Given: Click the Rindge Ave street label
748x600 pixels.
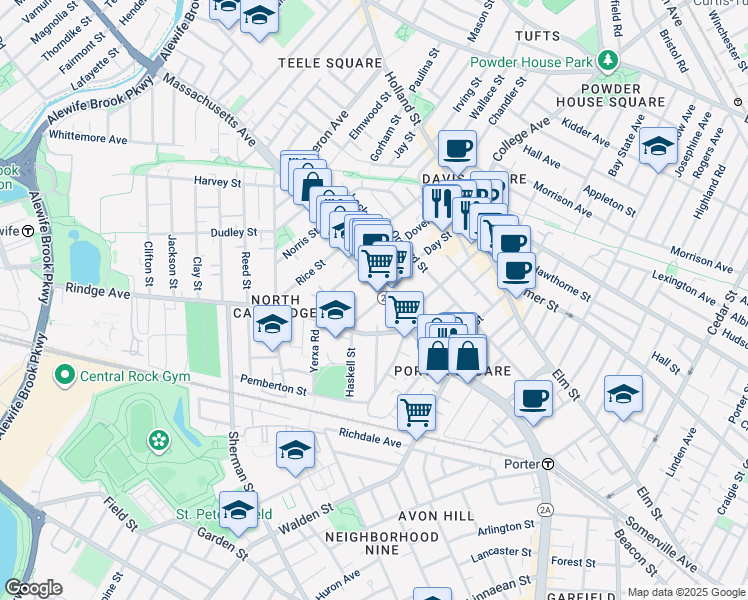Looking at the screenshot, I should pyautogui.click(x=97, y=290).
